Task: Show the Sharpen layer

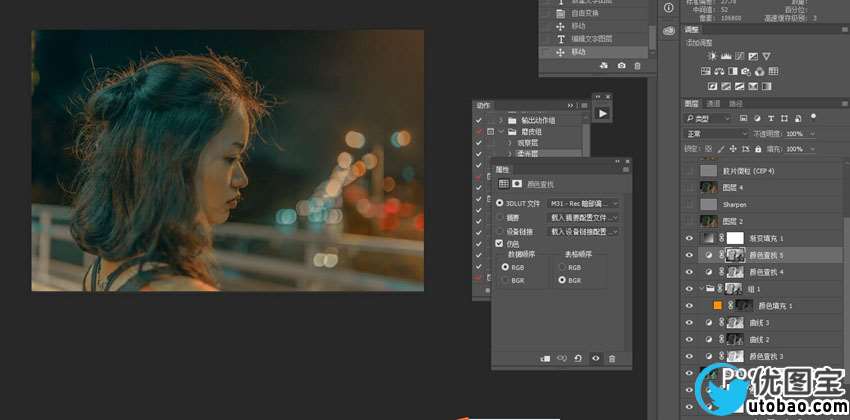Action: [x=689, y=204]
